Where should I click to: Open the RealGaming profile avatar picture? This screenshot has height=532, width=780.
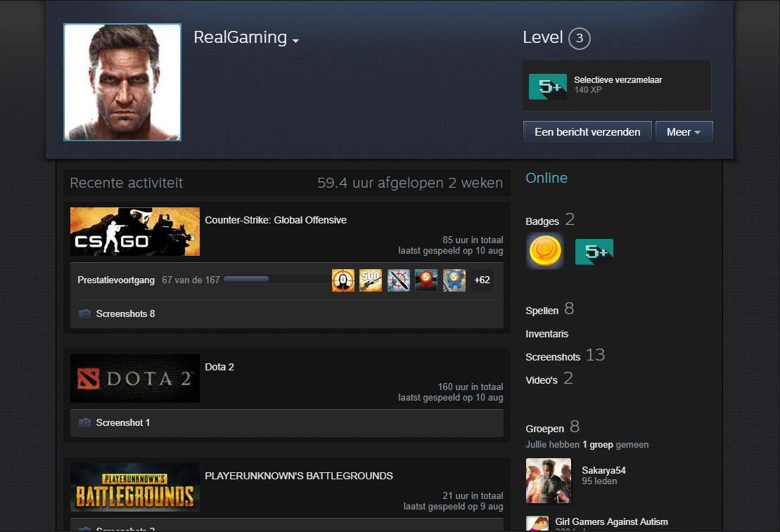coord(122,82)
